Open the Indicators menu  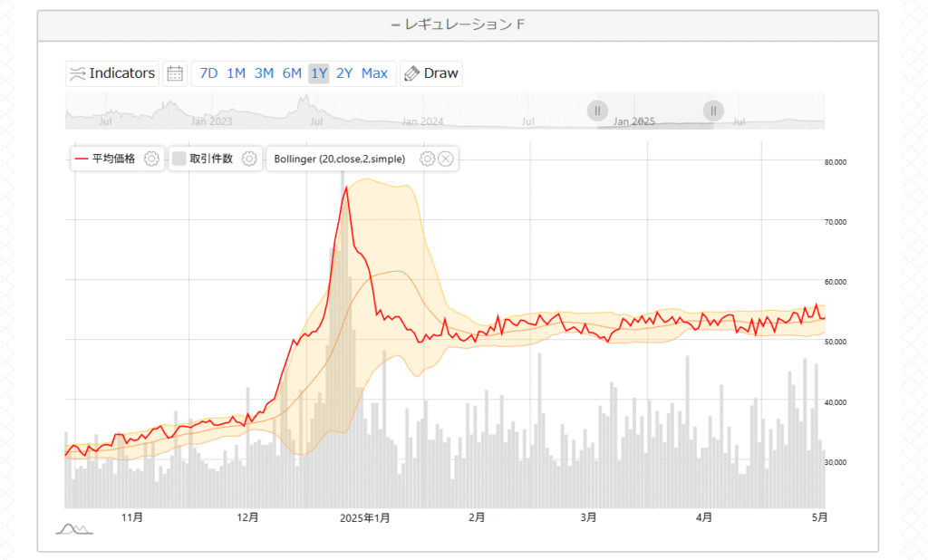(x=112, y=73)
